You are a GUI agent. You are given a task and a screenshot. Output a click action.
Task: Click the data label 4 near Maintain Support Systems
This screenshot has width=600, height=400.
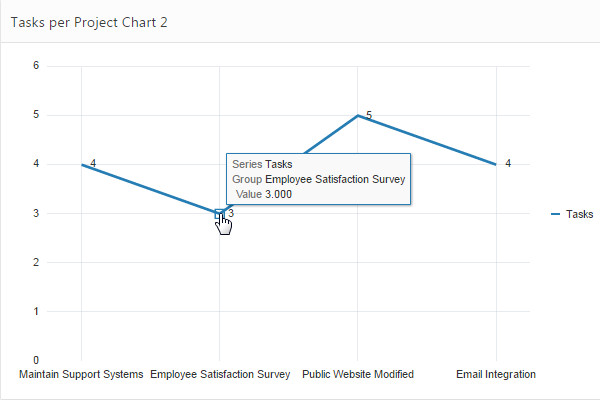93,163
